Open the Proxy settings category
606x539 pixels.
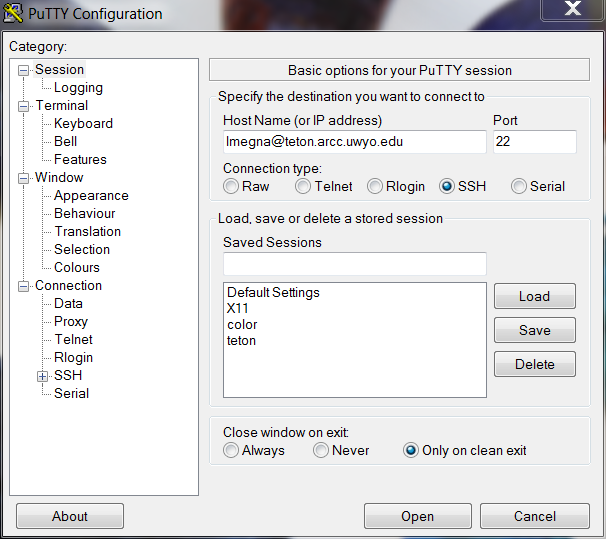[71, 321]
